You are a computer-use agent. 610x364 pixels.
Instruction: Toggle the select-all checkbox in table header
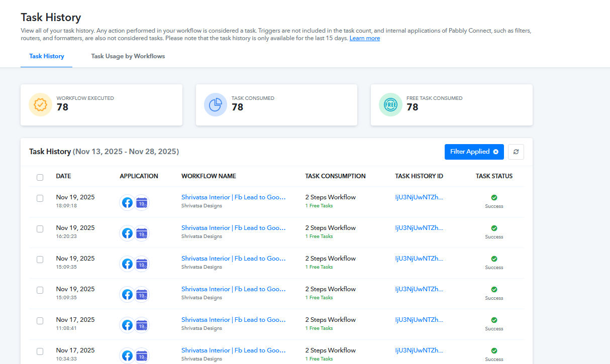click(40, 177)
